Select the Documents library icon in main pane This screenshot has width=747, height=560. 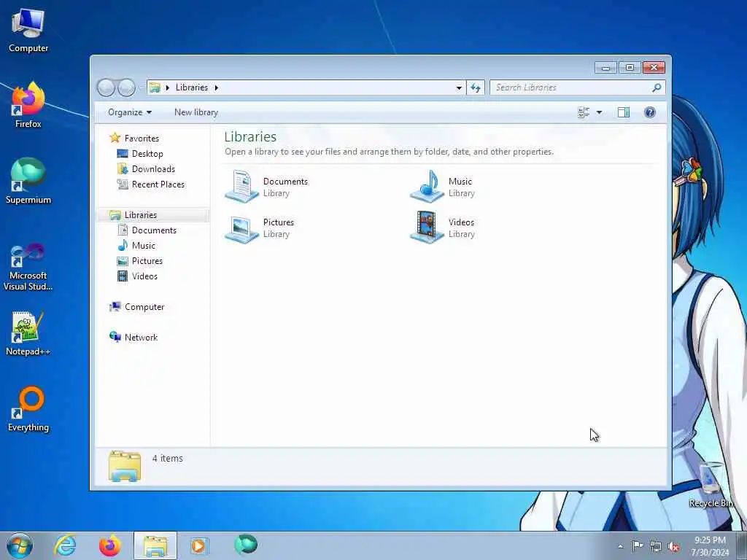coord(242,186)
